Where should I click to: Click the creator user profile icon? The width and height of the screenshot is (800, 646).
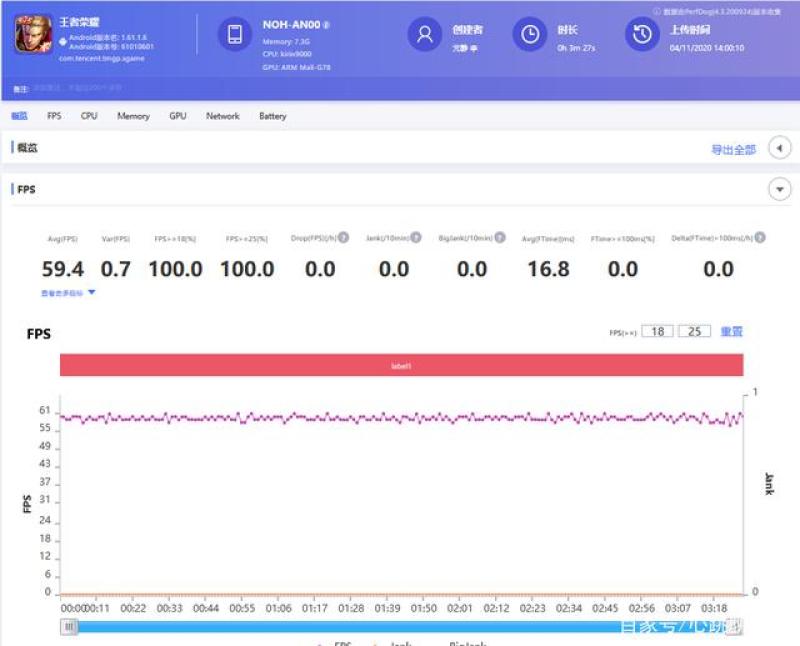pyautogui.click(x=424, y=35)
